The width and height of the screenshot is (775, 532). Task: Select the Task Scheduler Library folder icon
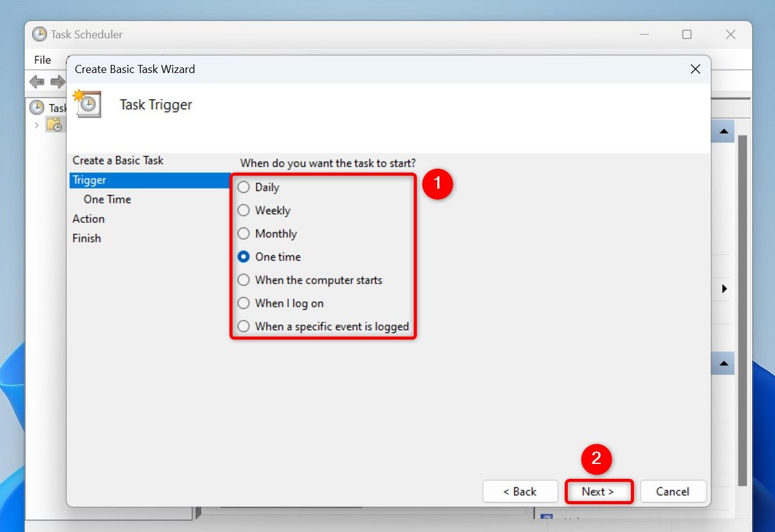[54, 125]
